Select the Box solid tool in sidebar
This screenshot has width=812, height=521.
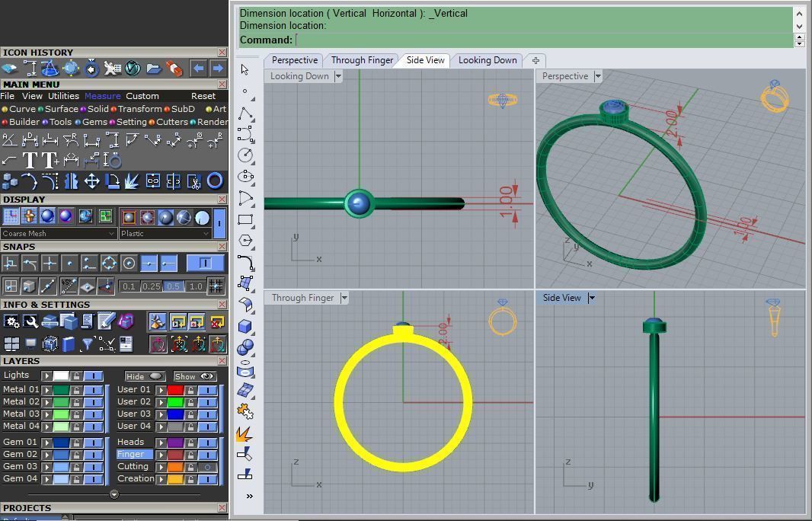coord(245,326)
